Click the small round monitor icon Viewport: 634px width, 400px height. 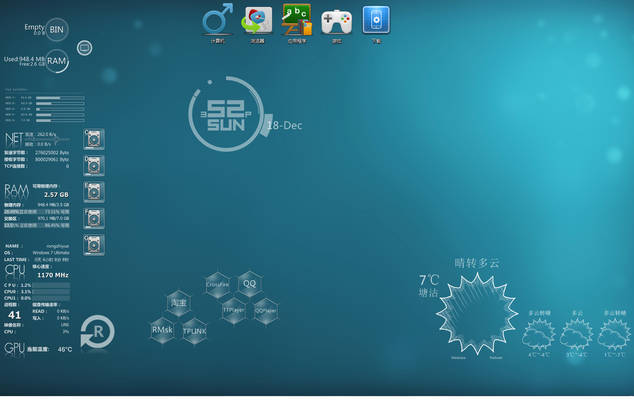coord(85,47)
